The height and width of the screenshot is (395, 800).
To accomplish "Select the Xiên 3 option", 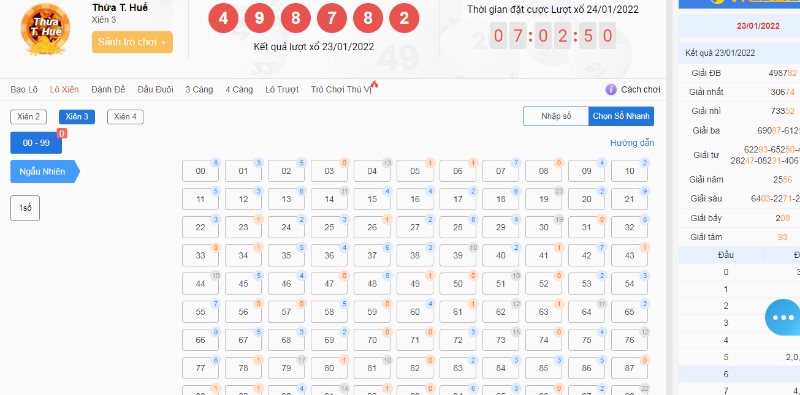I will click(x=77, y=117).
